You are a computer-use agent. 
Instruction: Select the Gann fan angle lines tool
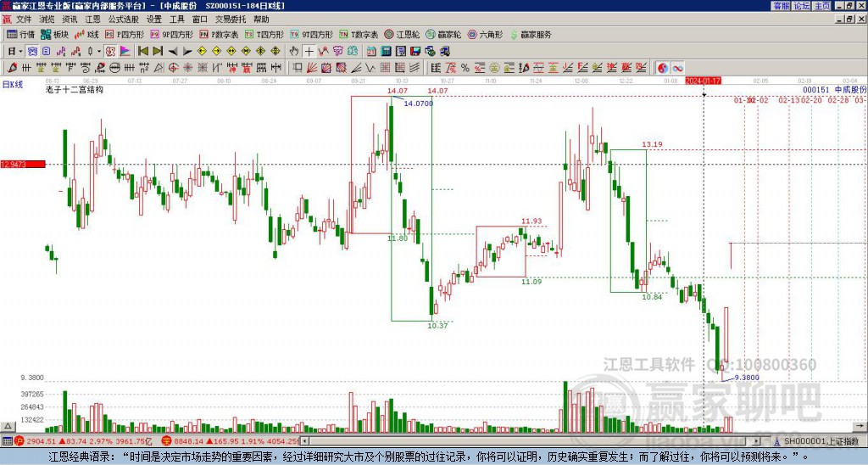point(311,68)
